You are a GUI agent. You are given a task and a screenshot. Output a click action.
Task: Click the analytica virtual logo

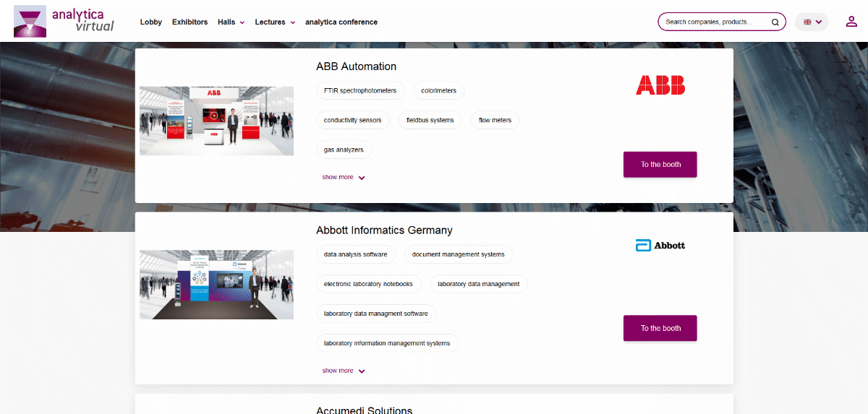coord(64,21)
